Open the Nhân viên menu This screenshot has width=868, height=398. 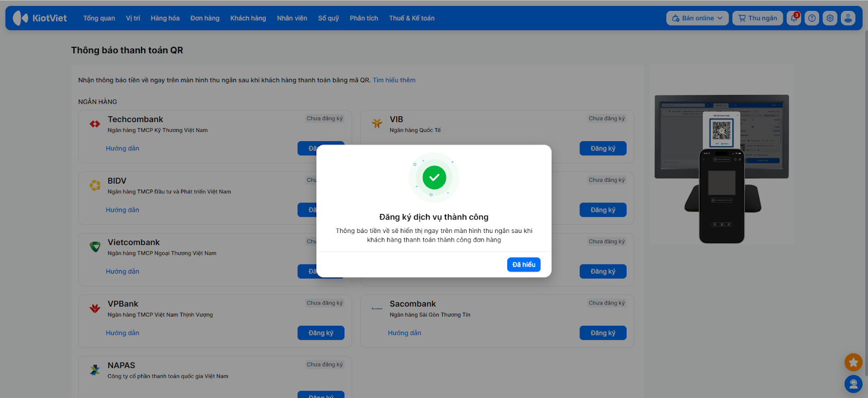(292, 18)
